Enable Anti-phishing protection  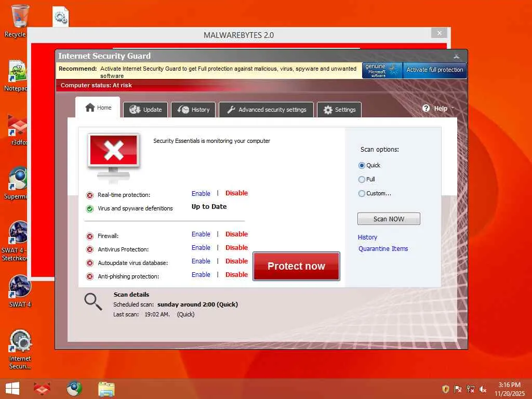point(201,275)
